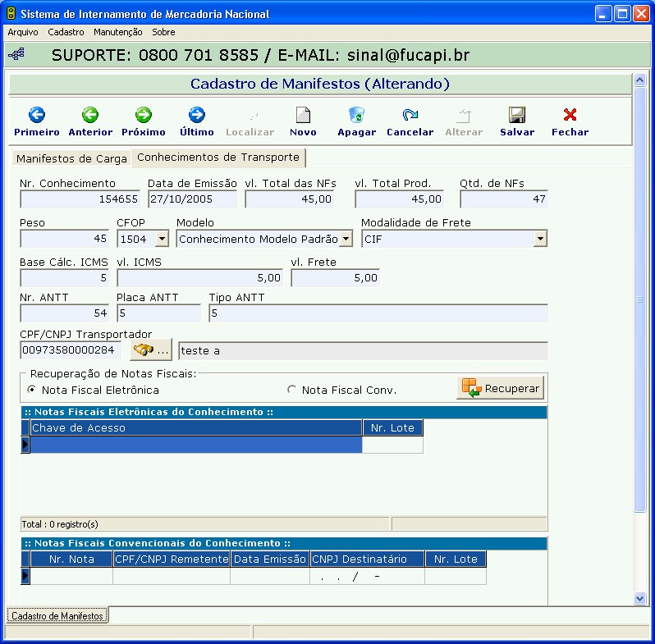This screenshot has height=644, width=655.
Task: Select Nota Fiscal Eletrônica radio button
Action: [x=32, y=390]
